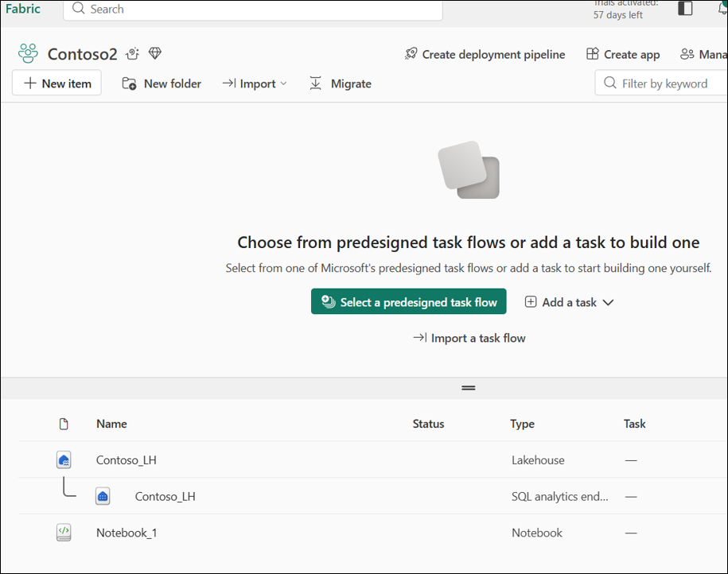
Task: Click the task flow pane resize handle
Action: (x=468, y=388)
